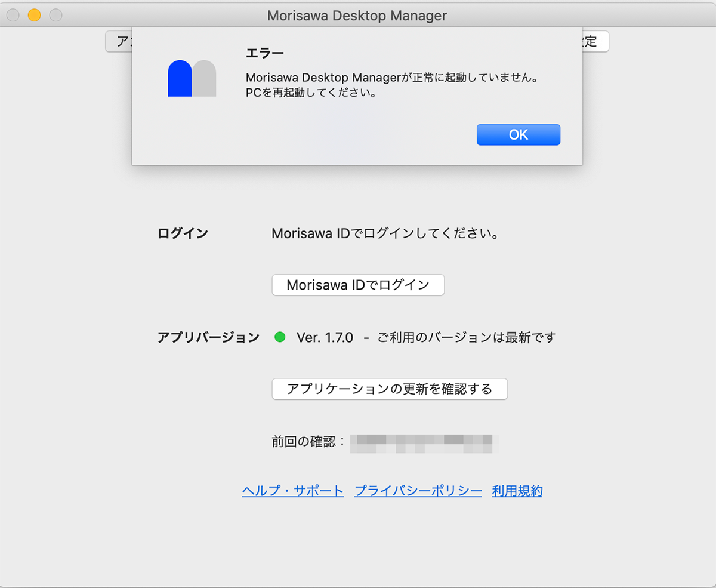The height and width of the screenshot is (588, 716).
Task: Minimize the window with the yellow button
Action: pos(35,16)
